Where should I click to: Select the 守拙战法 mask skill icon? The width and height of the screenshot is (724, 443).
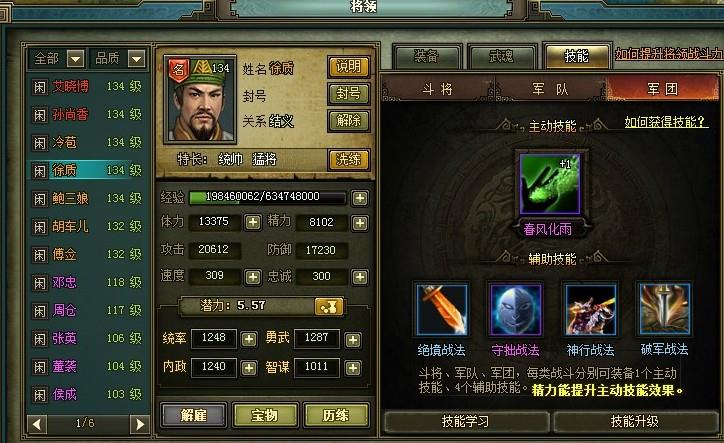(515, 309)
